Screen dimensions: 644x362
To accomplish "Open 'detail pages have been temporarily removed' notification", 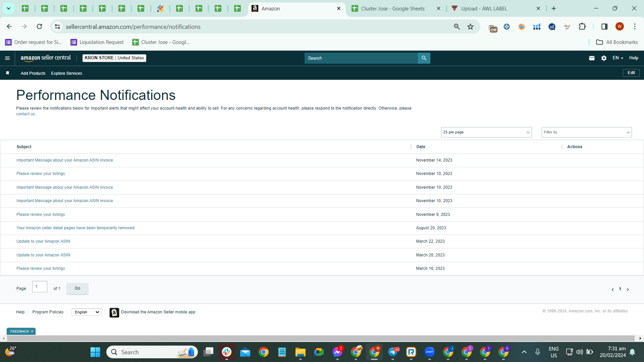I will pyautogui.click(x=75, y=228).
